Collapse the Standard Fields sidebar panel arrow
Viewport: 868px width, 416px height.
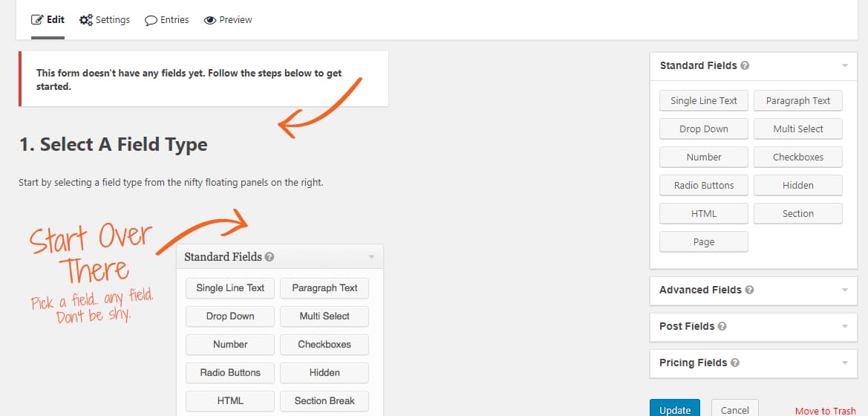coord(845,65)
